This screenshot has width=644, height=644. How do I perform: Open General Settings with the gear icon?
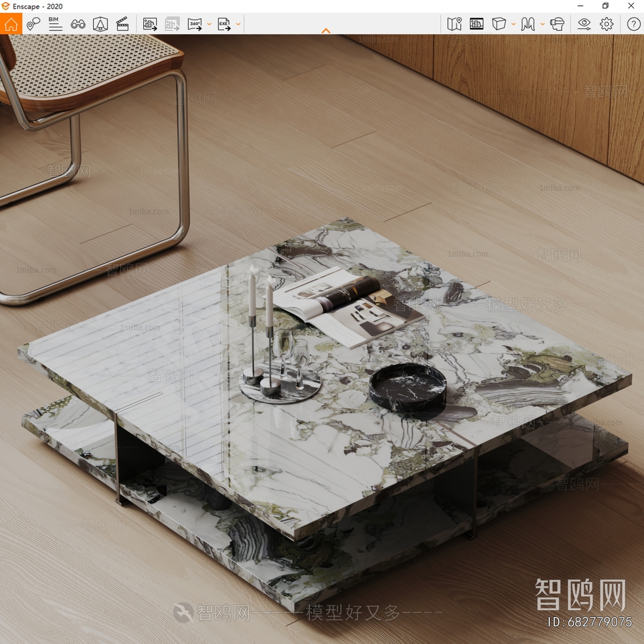point(607,24)
